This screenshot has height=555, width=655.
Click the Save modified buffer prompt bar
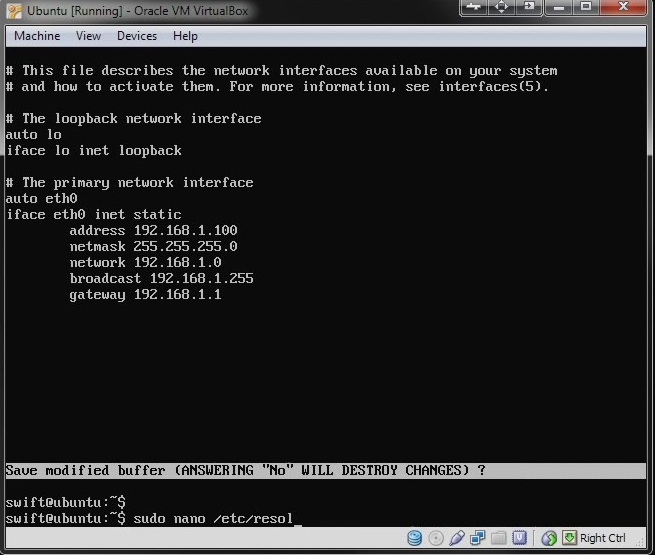(x=325, y=471)
